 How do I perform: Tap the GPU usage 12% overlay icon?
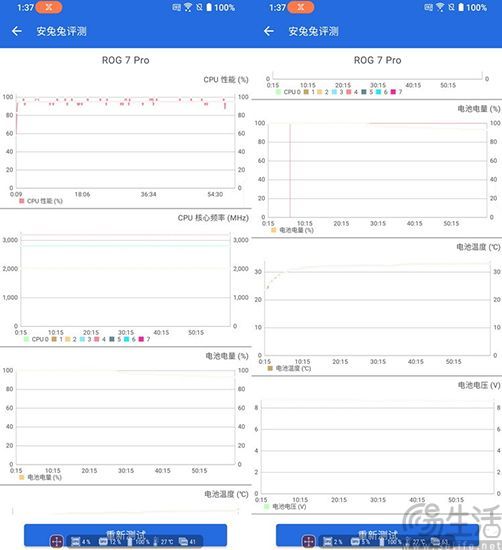(x=104, y=542)
